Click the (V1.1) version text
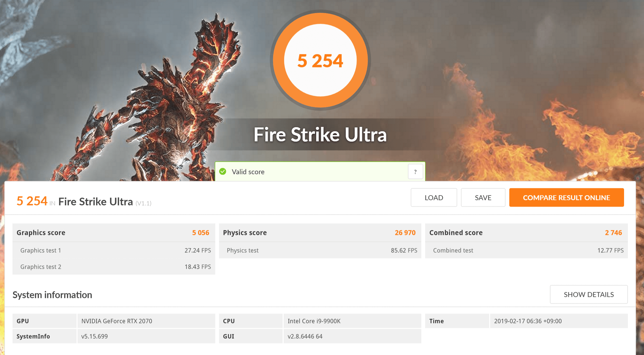The image size is (644, 355). pyautogui.click(x=143, y=203)
